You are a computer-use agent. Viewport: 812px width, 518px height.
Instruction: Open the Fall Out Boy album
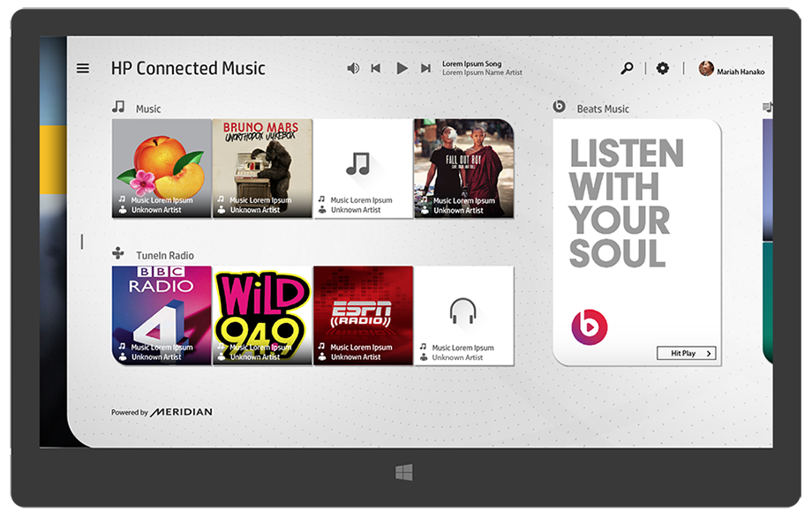tap(464, 169)
